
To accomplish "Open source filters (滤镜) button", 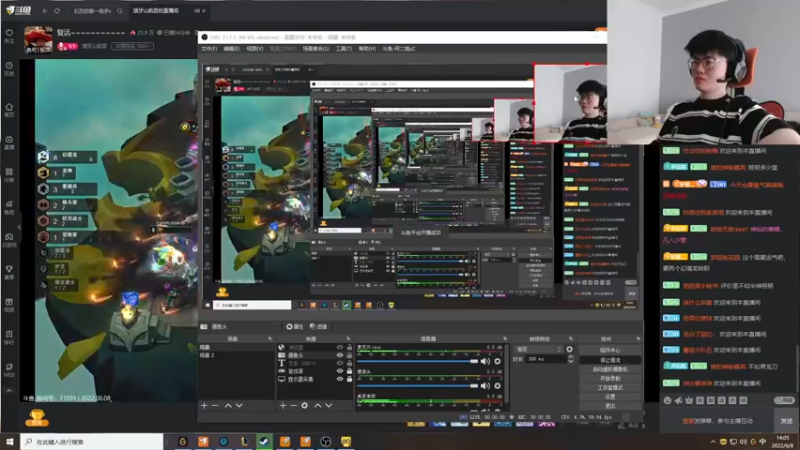I will click(318, 327).
